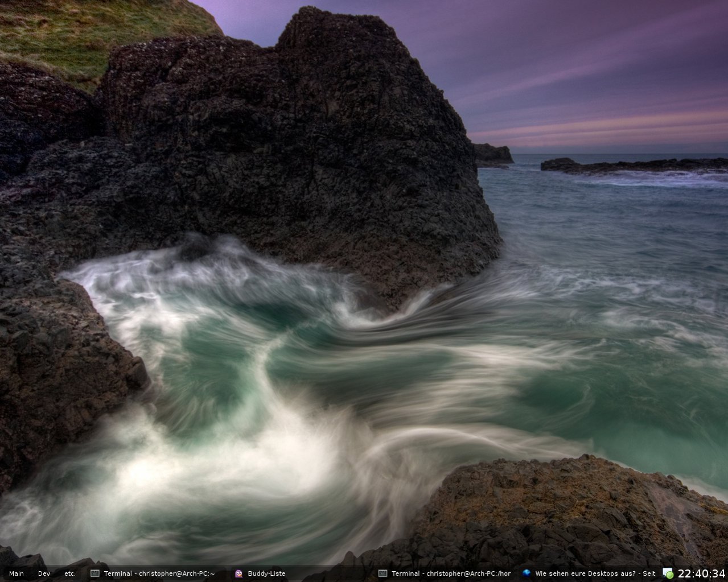Viewport: 728px width, 582px height.
Task: Show the "Wie sehen eure Desktops aus?" window
Action: (595, 573)
